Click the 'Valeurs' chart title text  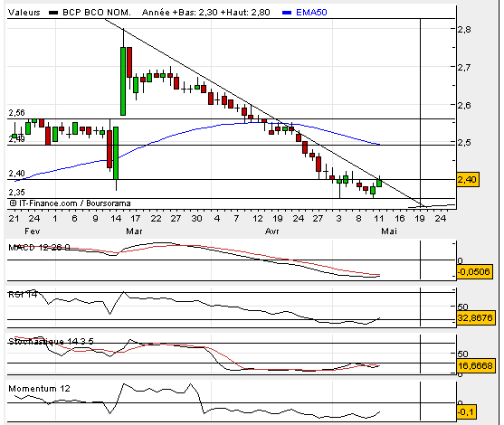[x=24, y=13]
